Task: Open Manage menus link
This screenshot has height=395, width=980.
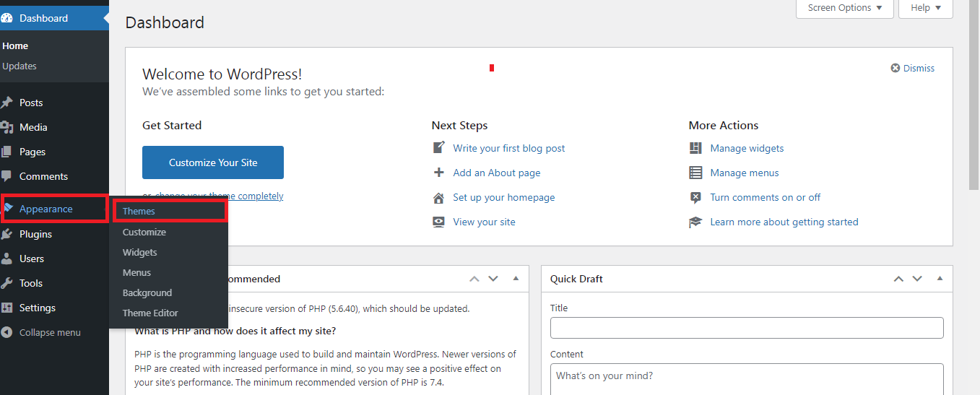Action: point(745,173)
